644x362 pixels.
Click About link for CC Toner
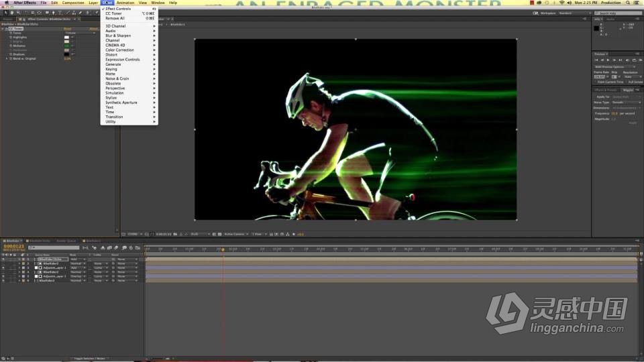[x=94, y=29]
